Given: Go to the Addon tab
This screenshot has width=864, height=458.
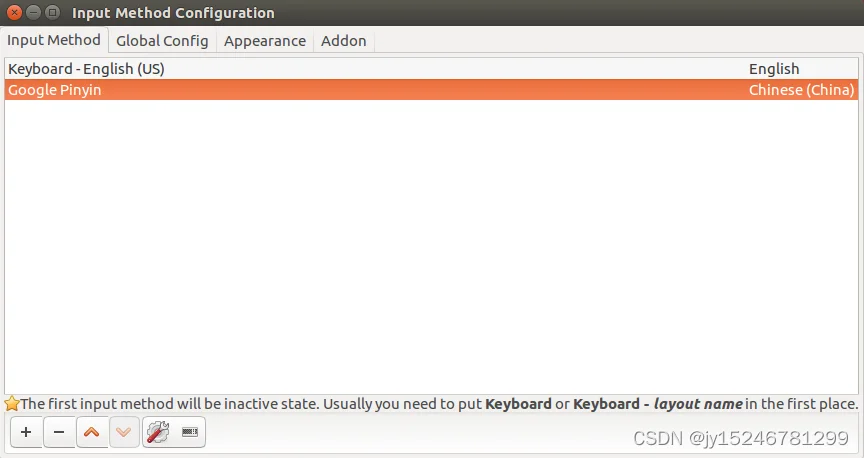Looking at the screenshot, I should [343, 41].
